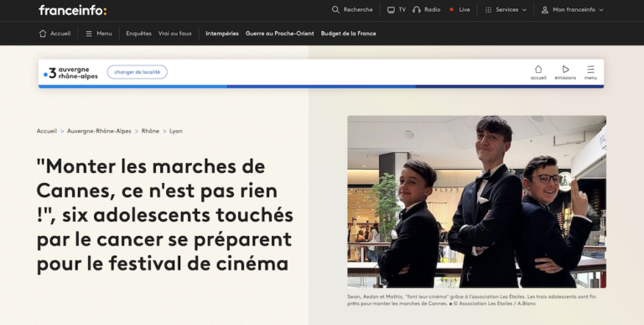
Task: Open Radio via the headphones icon
Action: click(417, 9)
